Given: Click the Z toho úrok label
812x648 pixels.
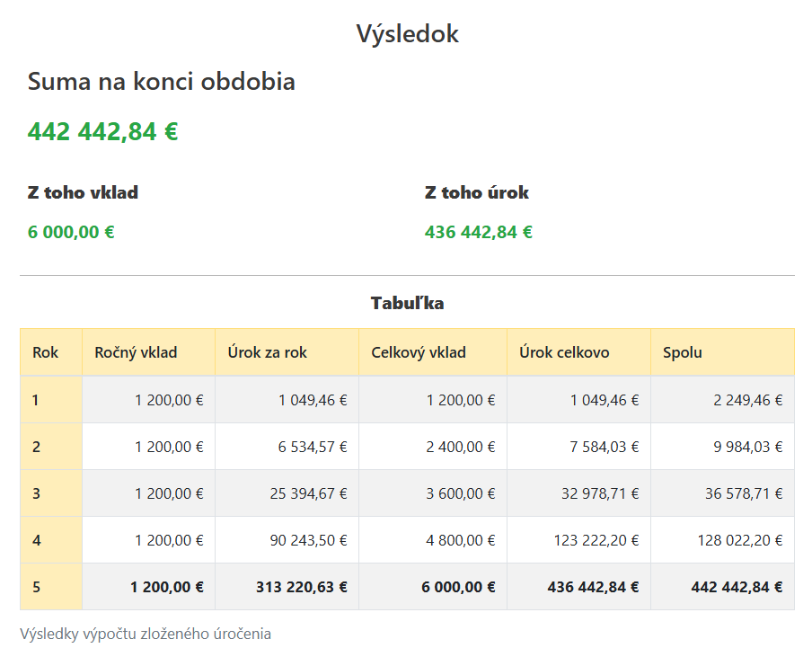Looking at the screenshot, I should [477, 192].
